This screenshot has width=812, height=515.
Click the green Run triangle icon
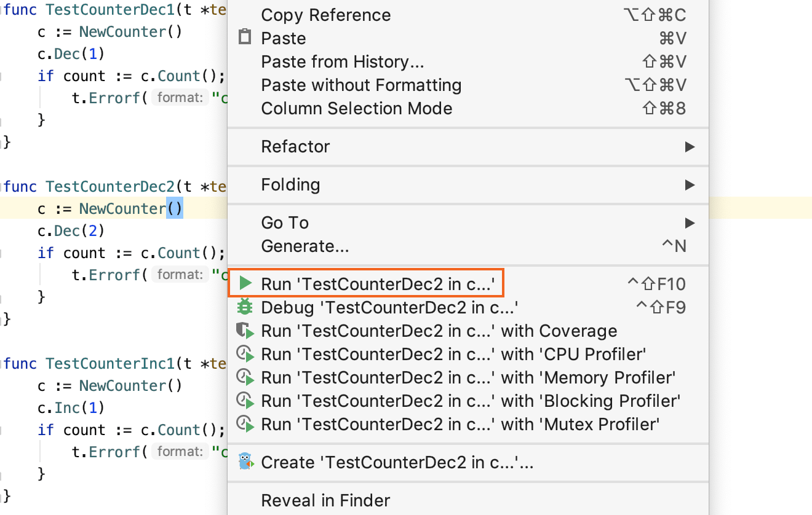pos(245,283)
